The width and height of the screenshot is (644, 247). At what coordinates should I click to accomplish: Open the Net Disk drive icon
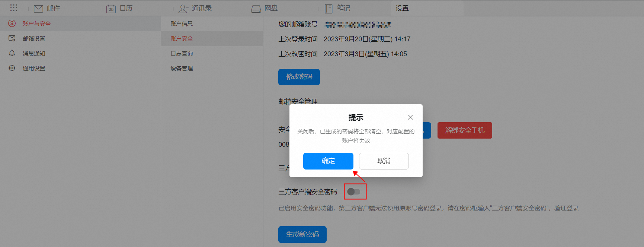(x=256, y=9)
